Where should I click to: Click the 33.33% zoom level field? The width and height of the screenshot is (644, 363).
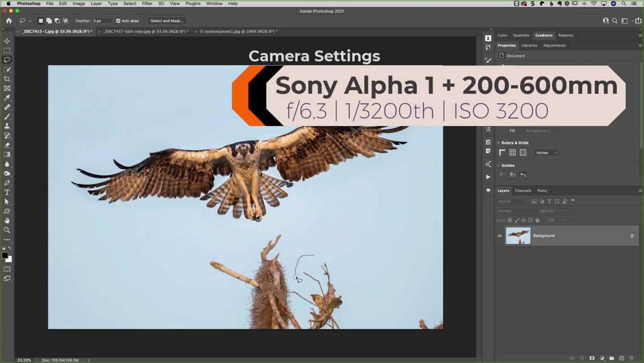tap(24, 360)
